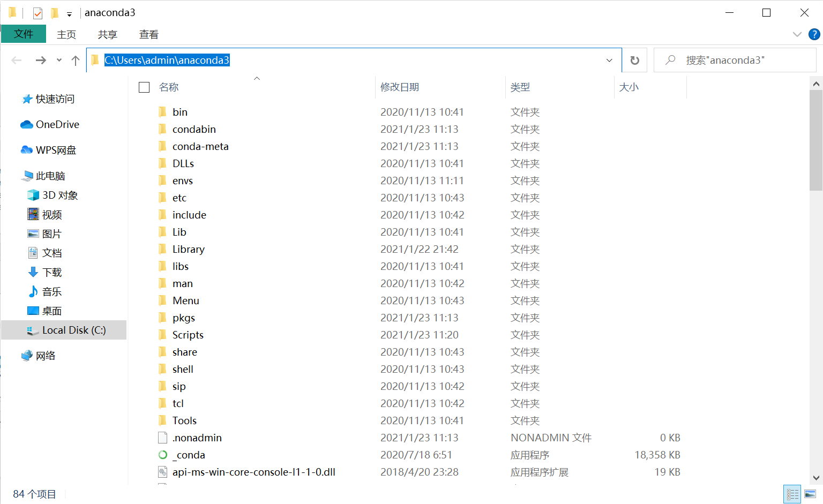Screen dimensions: 823x504
Task: Click the libs folder icon
Action: (x=162, y=266)
